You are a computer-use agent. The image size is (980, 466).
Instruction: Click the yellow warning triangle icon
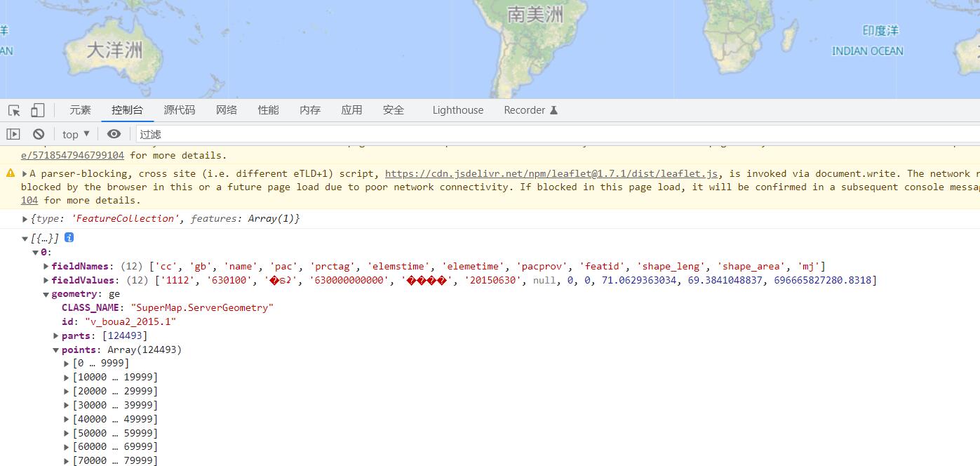[x=11, y=173]
